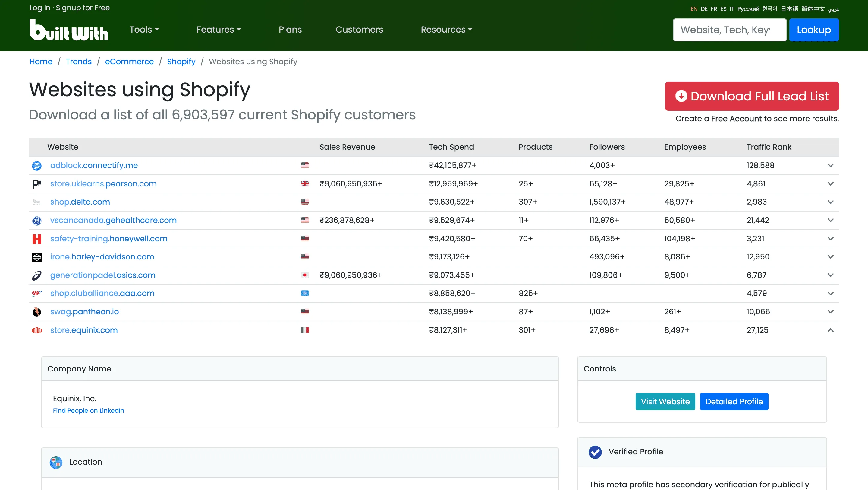Image resolution: width=868 pixels, height=490 pixels.
Task: Click the Verified Profile checkmark icon
Action: 595,452
